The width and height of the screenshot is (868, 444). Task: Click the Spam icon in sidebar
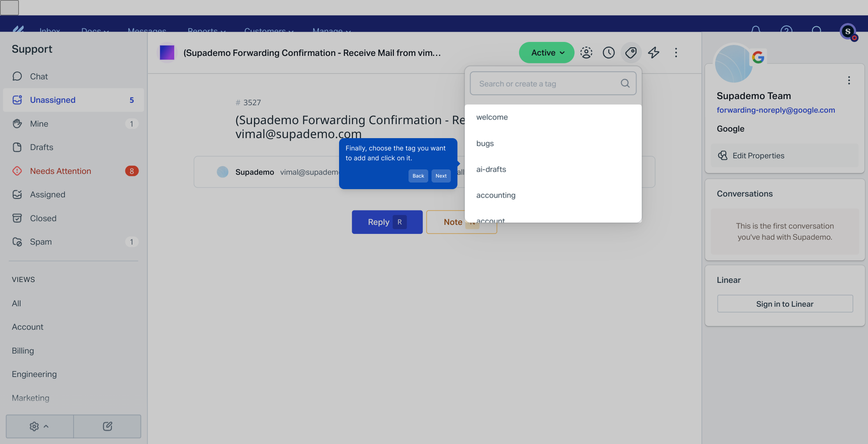tap(17, 242)
